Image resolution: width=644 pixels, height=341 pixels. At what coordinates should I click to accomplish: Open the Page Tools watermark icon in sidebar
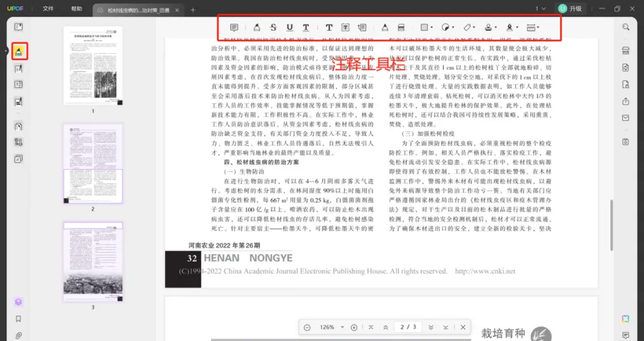point(18,159)
